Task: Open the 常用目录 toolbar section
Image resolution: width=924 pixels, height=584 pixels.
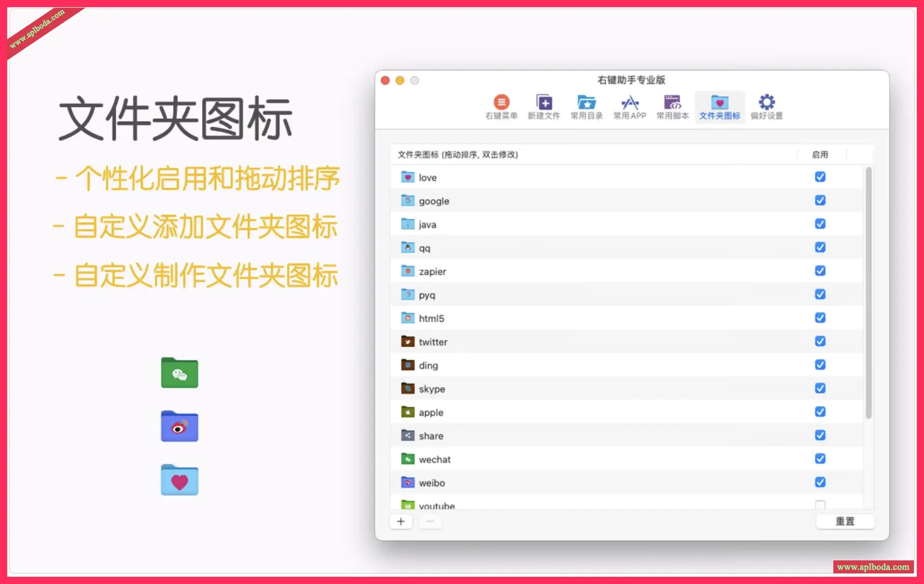Action: point(586,106)
